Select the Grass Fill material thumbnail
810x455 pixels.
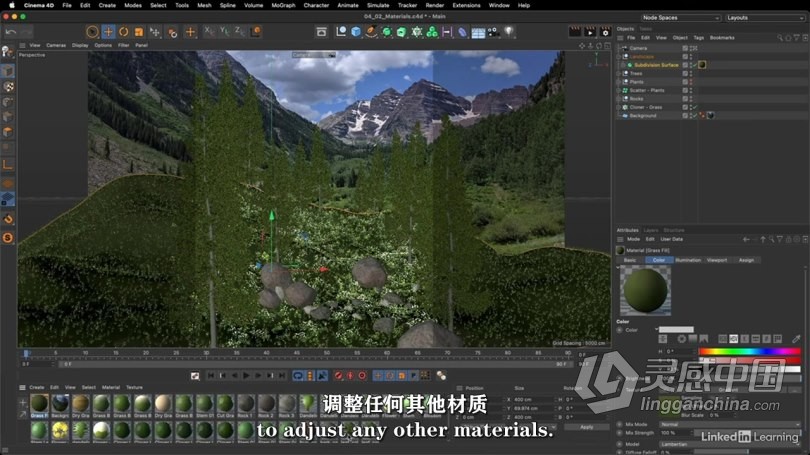click(39, 403)
